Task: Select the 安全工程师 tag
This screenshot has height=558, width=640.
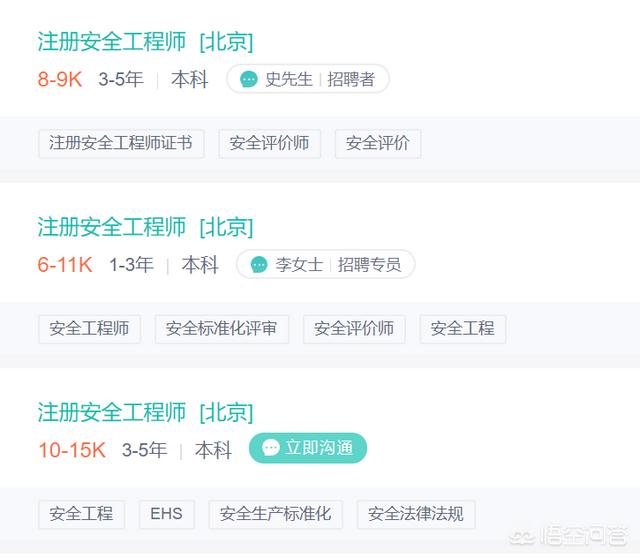Action: [90, 329]
